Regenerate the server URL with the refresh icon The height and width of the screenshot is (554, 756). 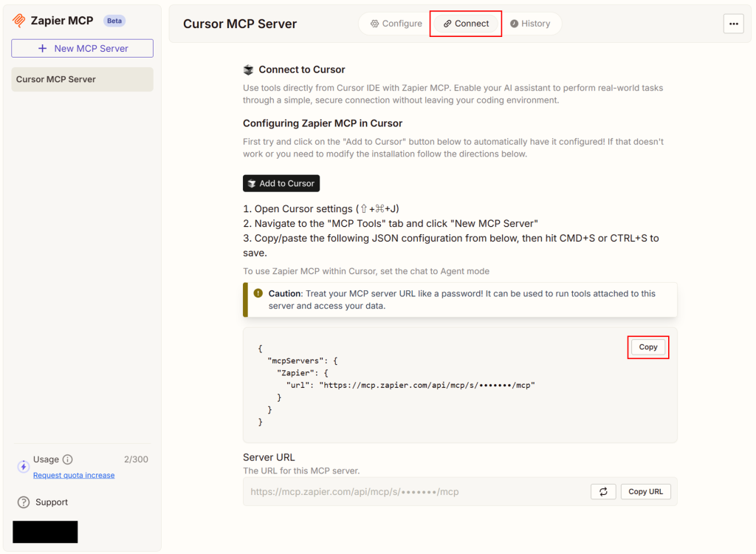[603, 491]
